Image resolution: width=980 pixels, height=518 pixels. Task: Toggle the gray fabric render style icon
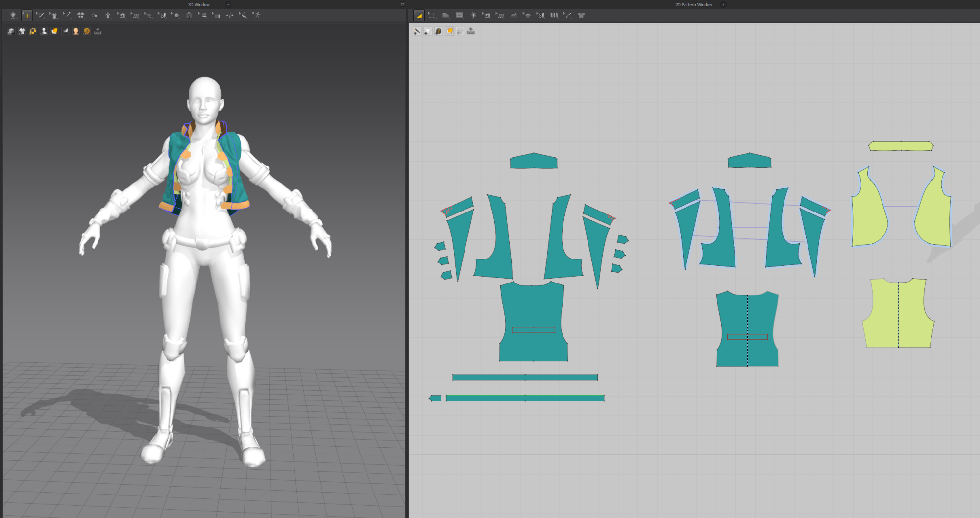click(65, 31)
